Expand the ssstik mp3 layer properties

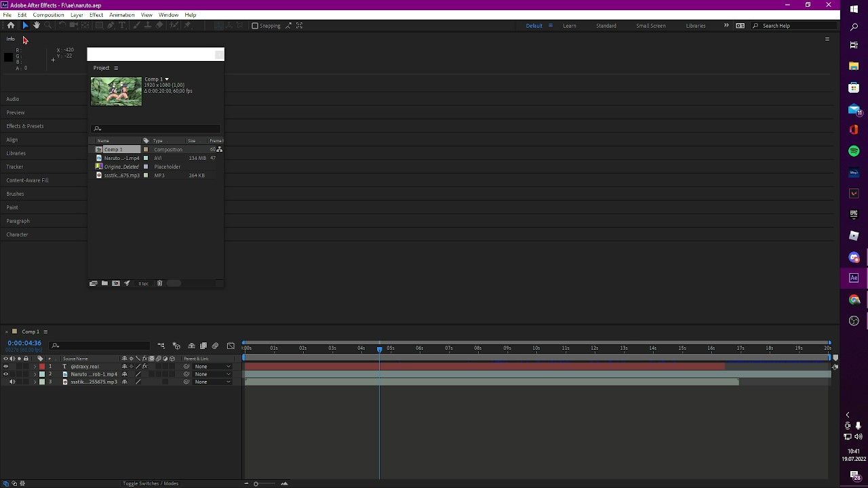pyautogui.click(x=35, y=382)
